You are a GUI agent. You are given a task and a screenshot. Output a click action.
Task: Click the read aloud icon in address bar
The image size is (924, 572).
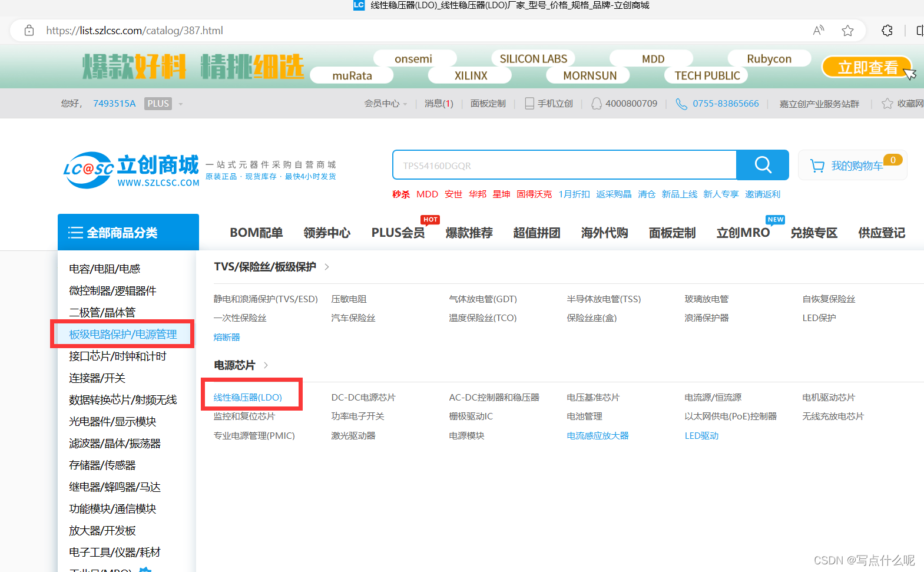pos(819,31)
